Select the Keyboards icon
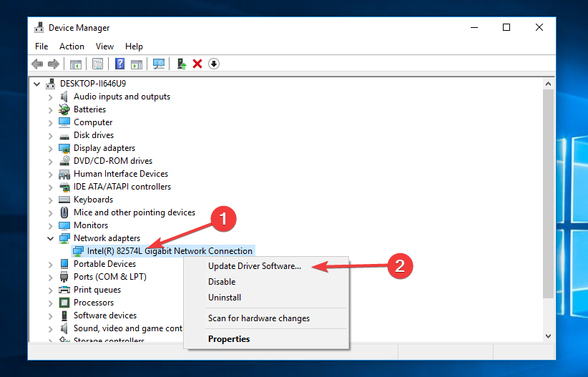Viewport: 588px width, 377px height. point(64,200)
